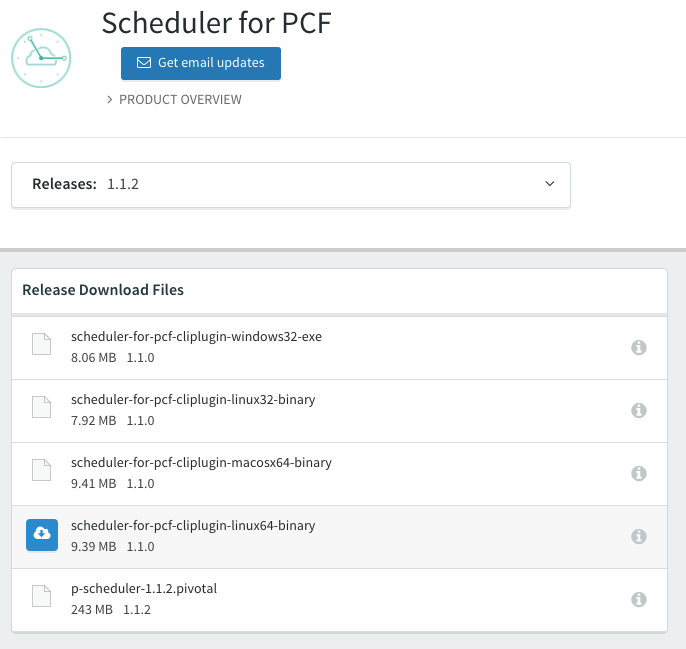The width and height of the screenshot is (686, 649).
Task: Click the Release Download Files header
Action: (x=103, y=290)
